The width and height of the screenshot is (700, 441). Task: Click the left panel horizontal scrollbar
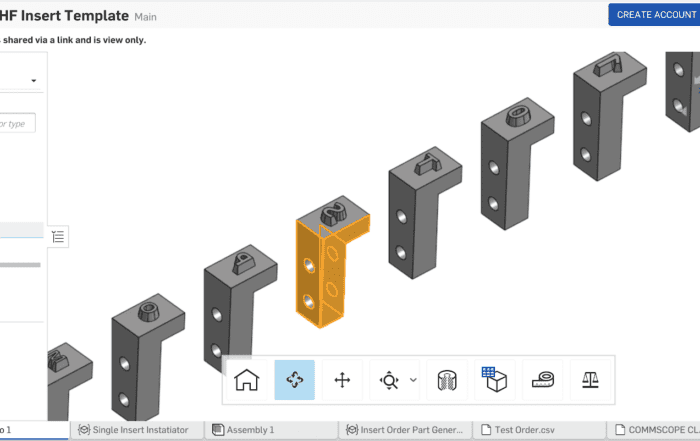(20, 265)
